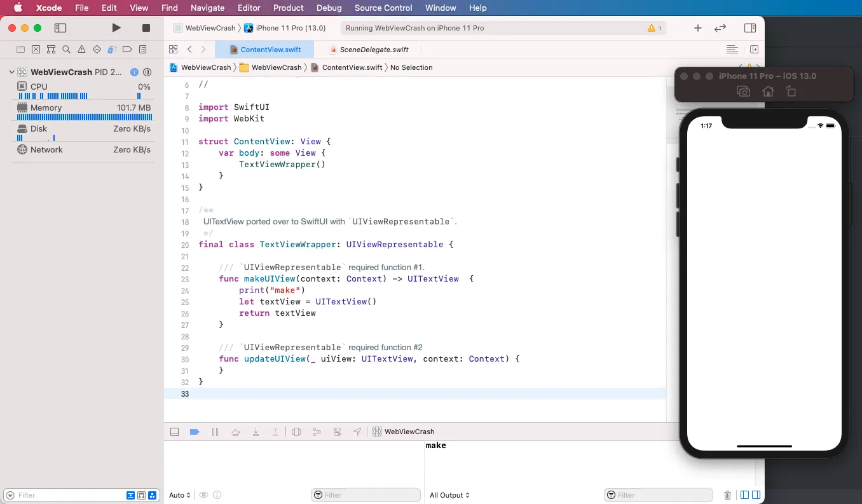
Task: Show the Report navigator icon
Action: click(x=142, y=49)
